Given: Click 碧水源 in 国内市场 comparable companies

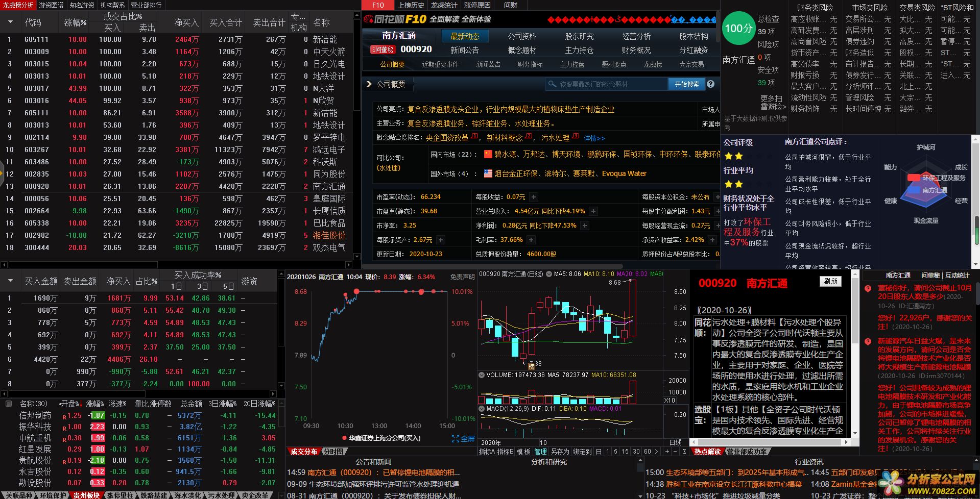Looking at the screenshot, I should (x=505, y=154).
